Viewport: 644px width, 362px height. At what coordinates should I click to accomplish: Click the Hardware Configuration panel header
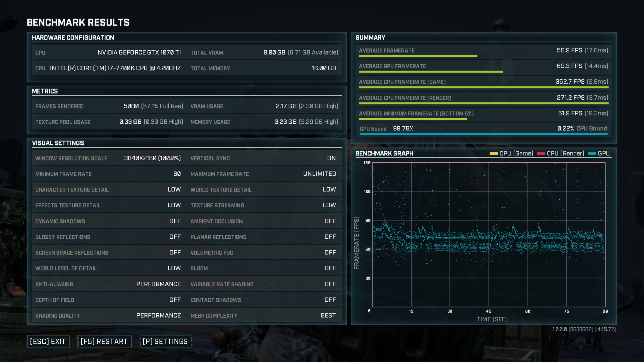73,38
